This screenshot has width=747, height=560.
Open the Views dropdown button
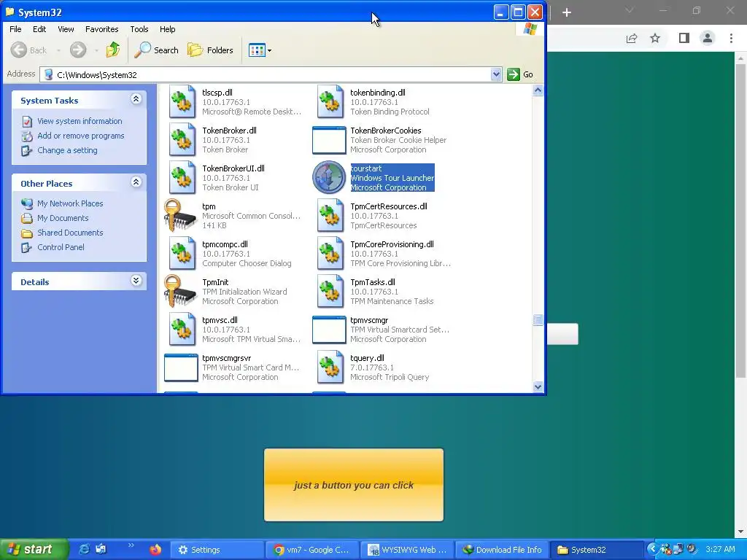260,50
